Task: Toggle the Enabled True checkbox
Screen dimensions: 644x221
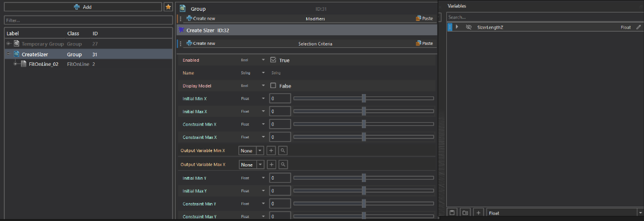Action: coord(273,60)
